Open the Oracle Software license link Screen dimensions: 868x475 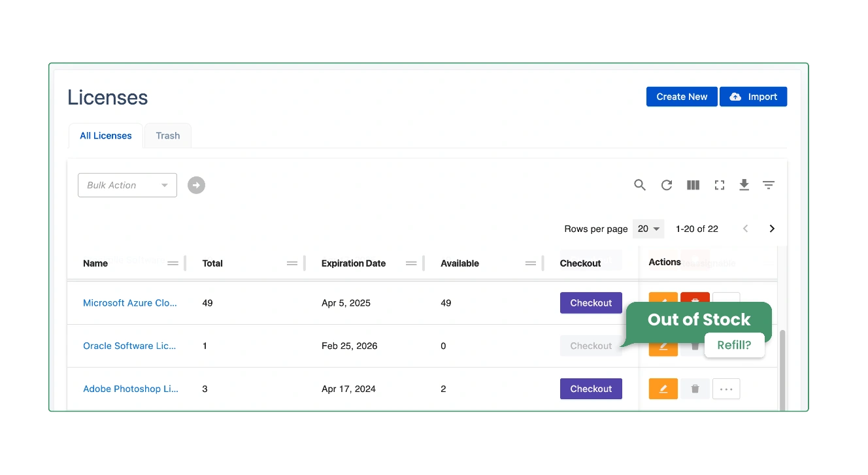pyautogui.click(x=129, y=346)
